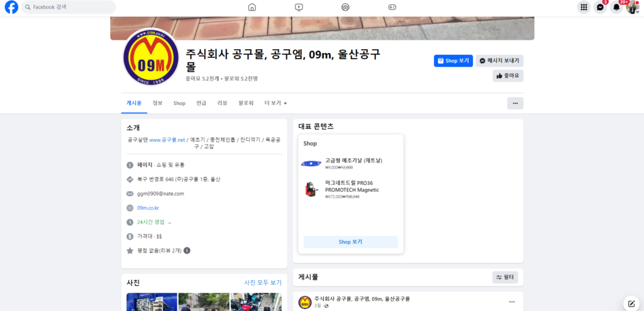
Task: Open the middle photo thumbnail in 사진
Action: click(x=204, y=302)
